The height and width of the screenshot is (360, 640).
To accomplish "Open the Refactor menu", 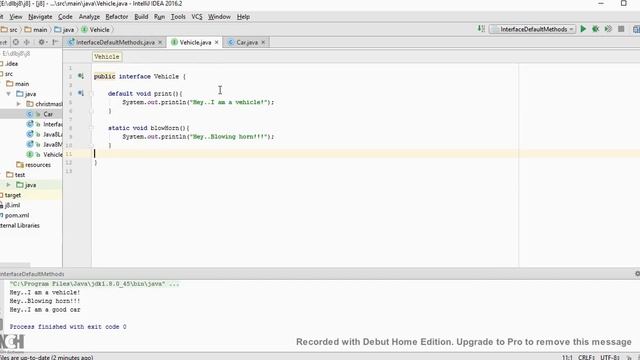I will coord(117,17).
